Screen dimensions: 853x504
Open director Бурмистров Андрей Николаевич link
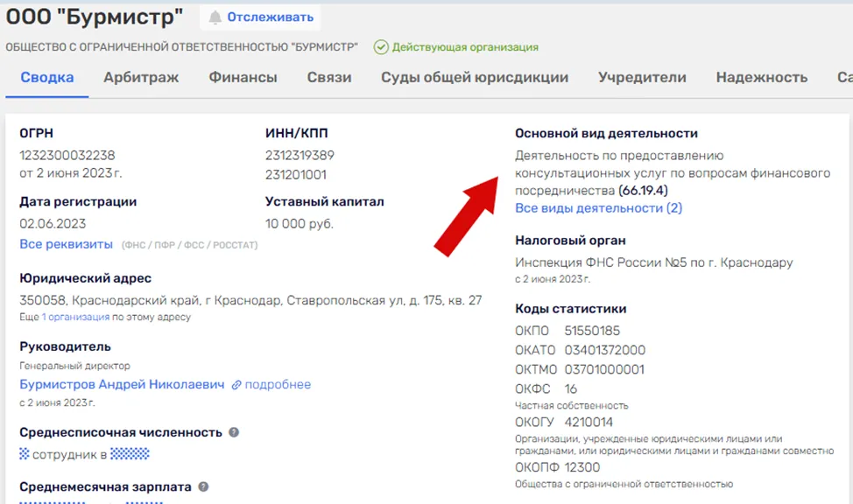122,384
